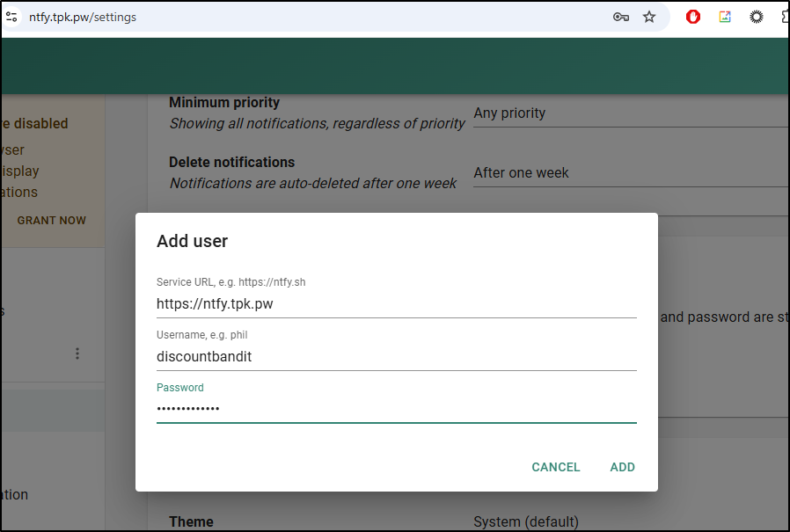The width and height of the screenshot is (790, 532).
Task: Select the highlighted sidebar menu item
Action: (52, 412)
